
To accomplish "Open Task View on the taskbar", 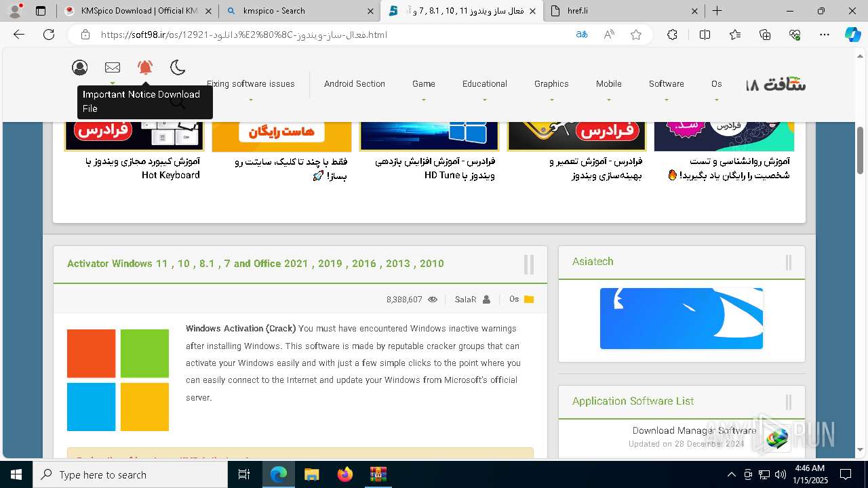I will coord(244,474).
